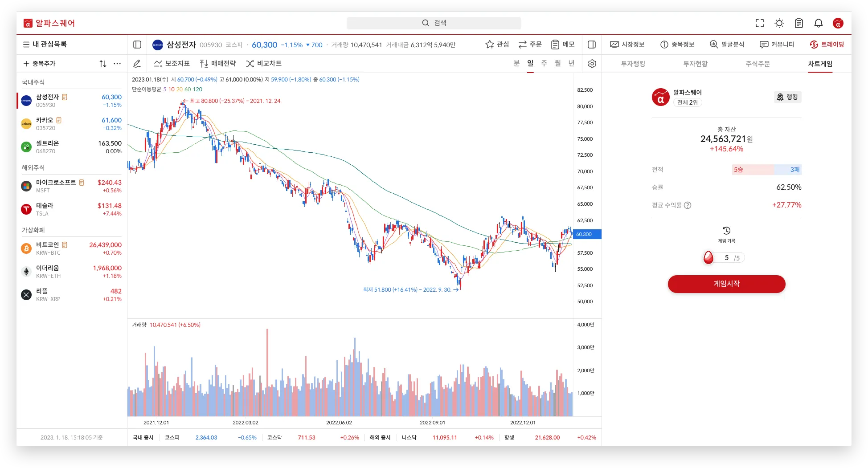Switch to 투자현황 sub-tab
This screenshot has width=868, height=468.
[696, 64]
